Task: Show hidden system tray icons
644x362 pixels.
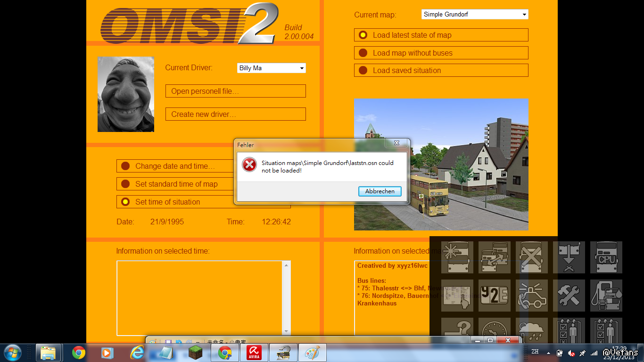Action: pos(548,353)
